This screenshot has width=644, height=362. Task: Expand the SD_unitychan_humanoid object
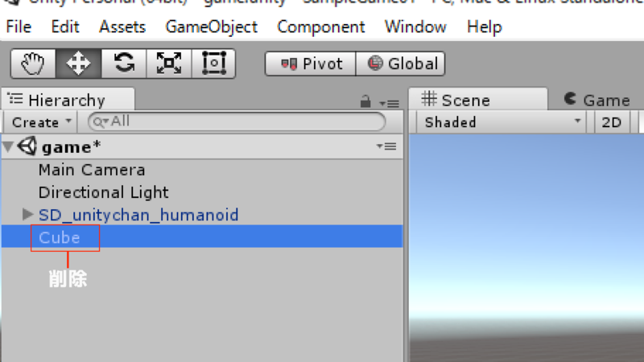[27, 214]
